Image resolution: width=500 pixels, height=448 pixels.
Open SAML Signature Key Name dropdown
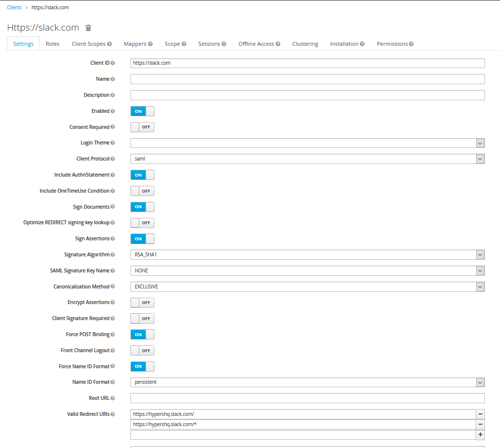click(x=307, y=270)
